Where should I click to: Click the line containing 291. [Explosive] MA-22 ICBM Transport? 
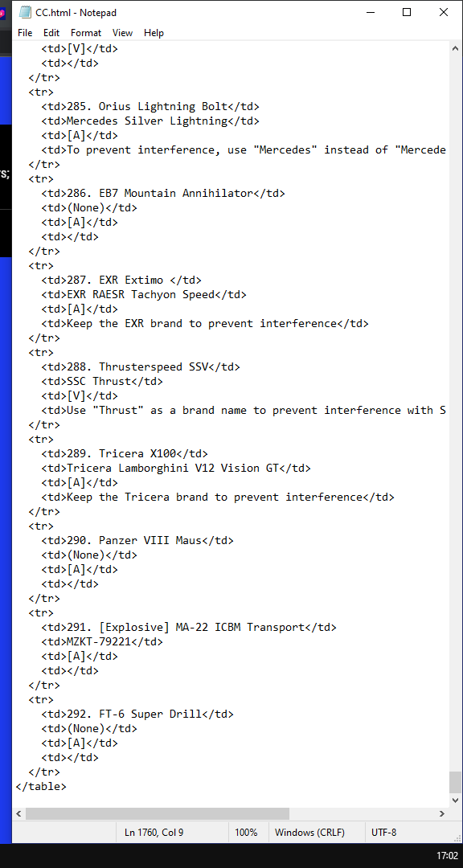coord(188,627)
